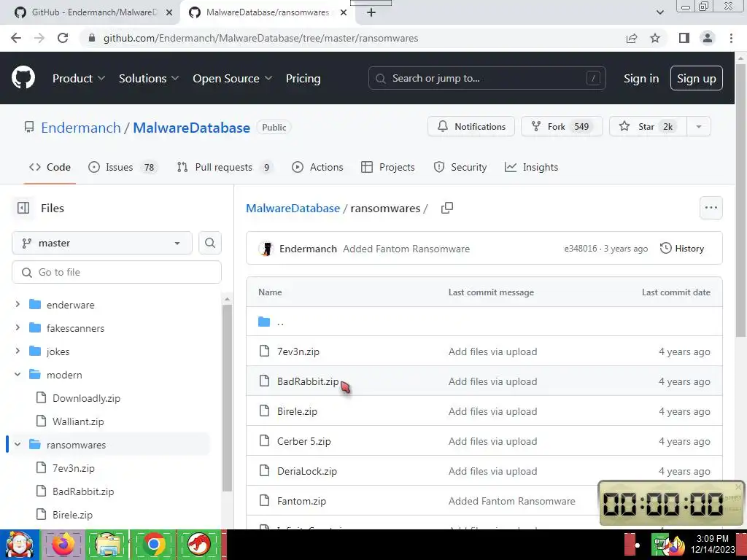Open Cerber 5.zip in file list
Viewport: 747px width, 560px height.
[304, 441]
